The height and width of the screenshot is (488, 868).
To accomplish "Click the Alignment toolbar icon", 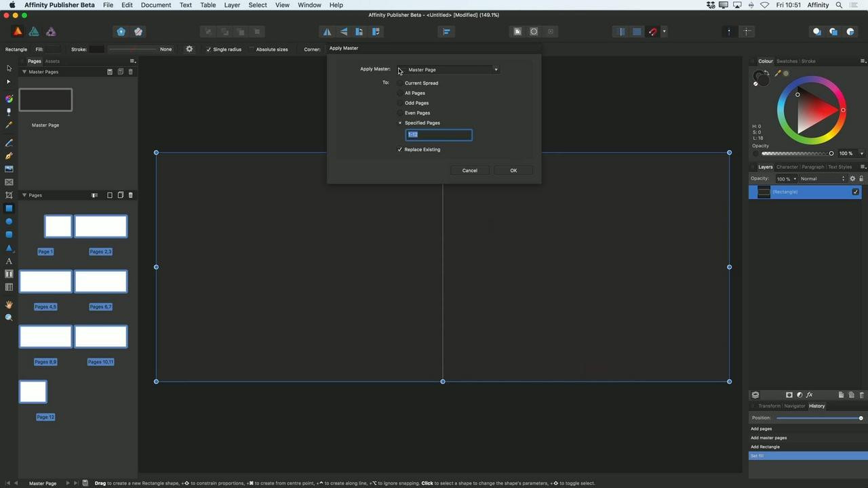I will click(x=446, y=31).
